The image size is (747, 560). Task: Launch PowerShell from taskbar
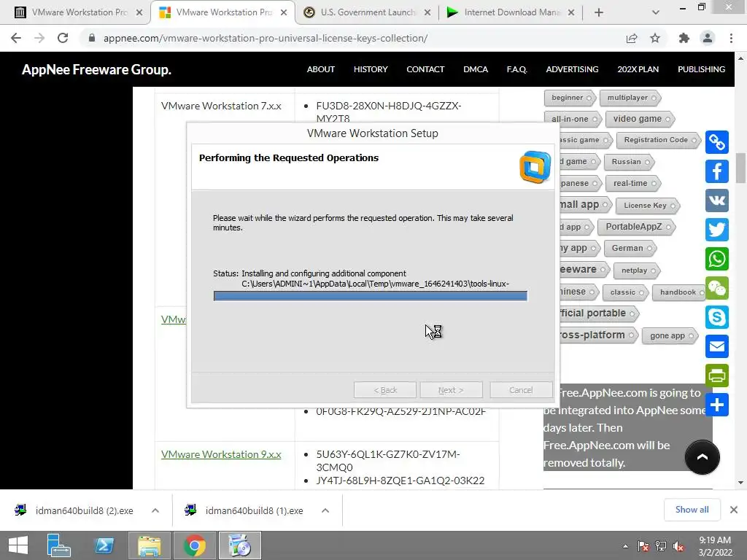(x=104, y=545)
